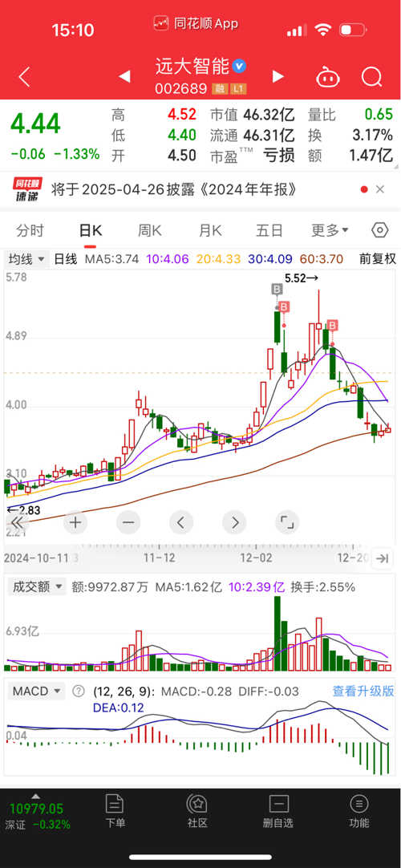
Task: Expand the 深证 index bar
Action: tap(36, 812)
